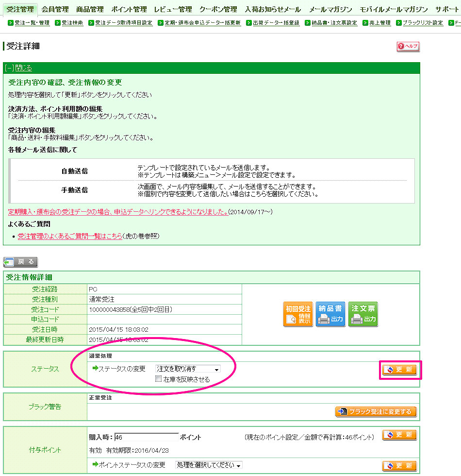461x476 pixels.
Task: Open the サポート menu item
Action: (x=447, y=9)
